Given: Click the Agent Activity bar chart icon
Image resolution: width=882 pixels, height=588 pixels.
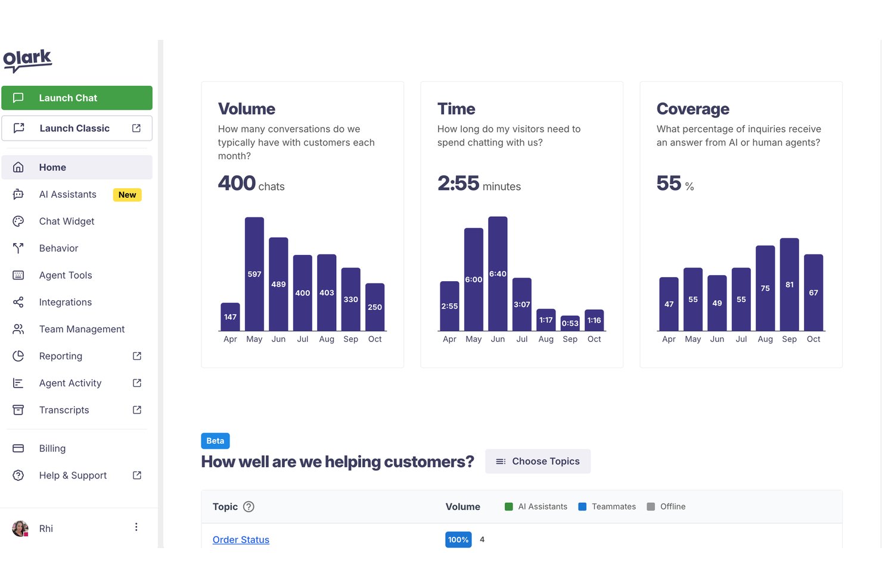Looking at the screenshot, I should click(x=18, y=383).
